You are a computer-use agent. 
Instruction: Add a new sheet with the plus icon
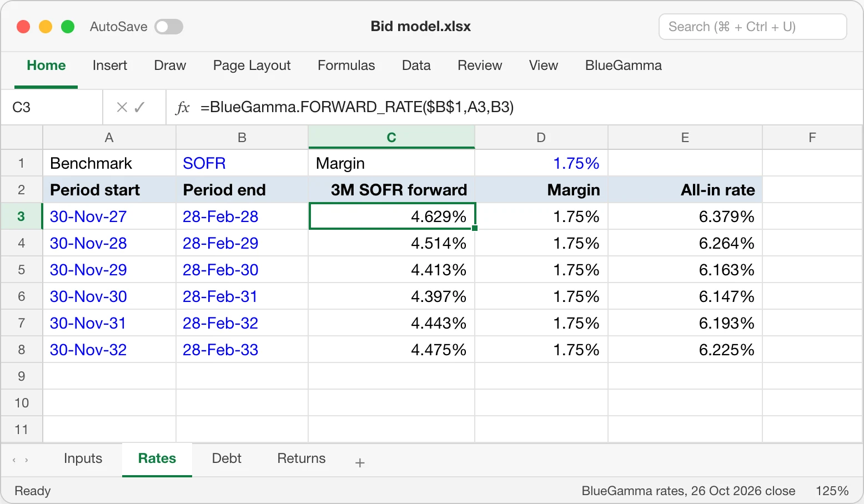click(360, 462)
